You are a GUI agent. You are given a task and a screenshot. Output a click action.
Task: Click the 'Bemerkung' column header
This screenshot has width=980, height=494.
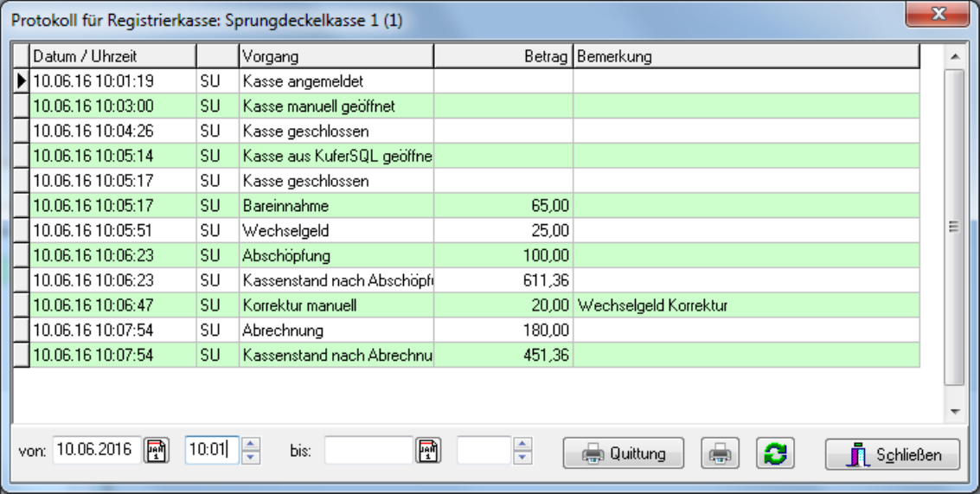click(x=746, y=56)
